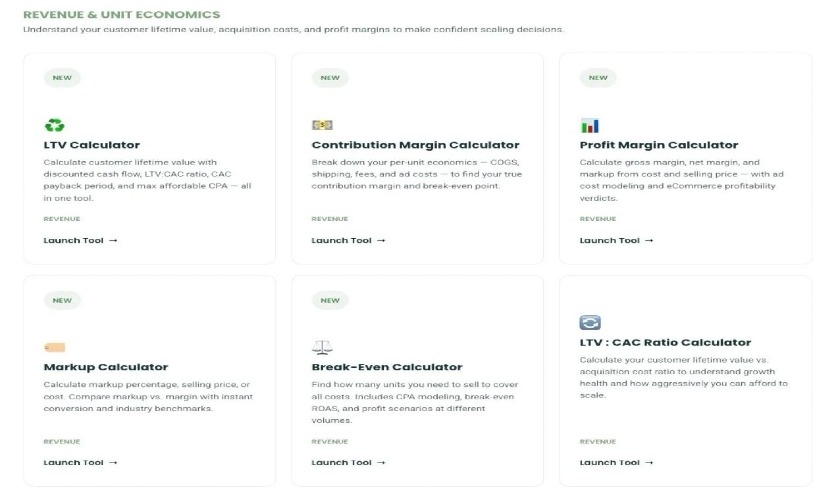Open the LTV Calculator title

click(x=92, y=145)
